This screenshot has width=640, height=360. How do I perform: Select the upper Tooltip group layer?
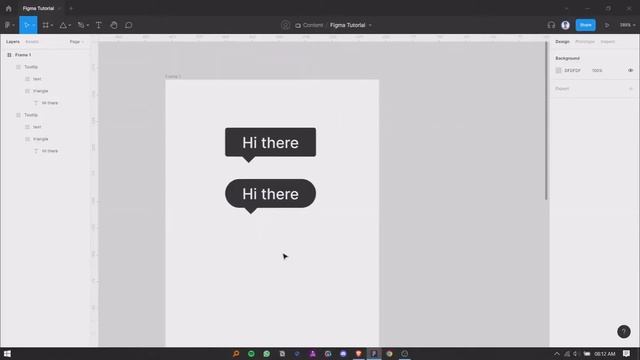point(31,67)
